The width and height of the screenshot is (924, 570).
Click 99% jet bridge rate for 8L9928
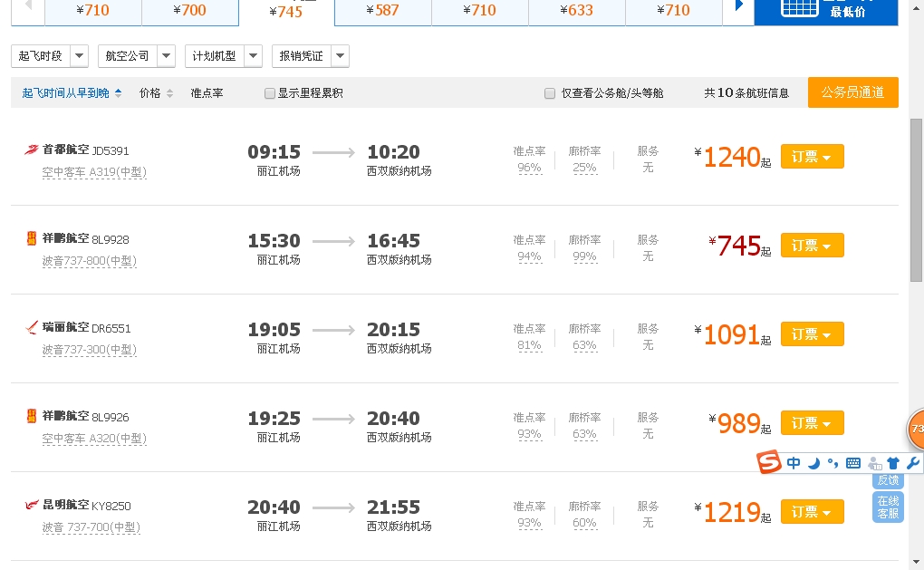pyautogui.click(x=584, y=257)
